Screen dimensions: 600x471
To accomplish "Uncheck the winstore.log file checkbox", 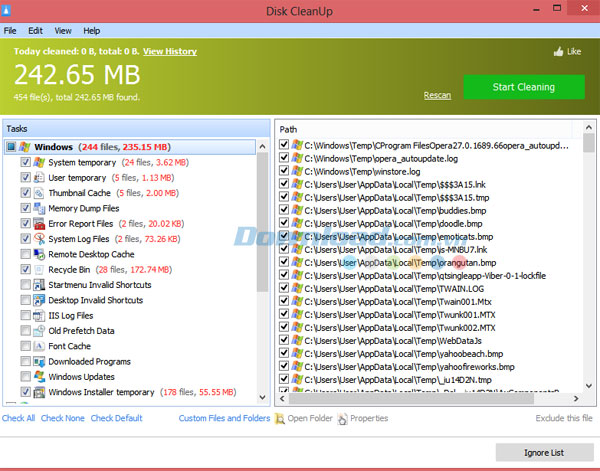I will pyautogui.click(x=285, y=171).
